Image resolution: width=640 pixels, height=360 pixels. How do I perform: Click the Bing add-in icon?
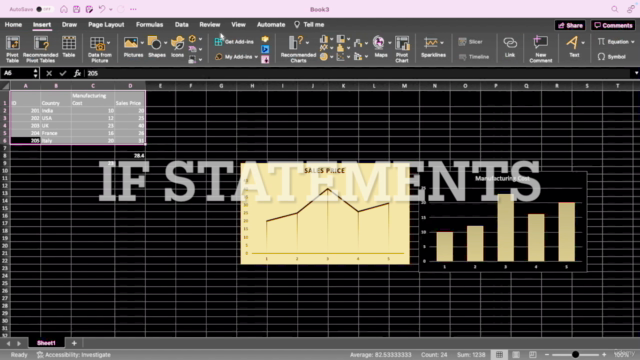point(265,49)
